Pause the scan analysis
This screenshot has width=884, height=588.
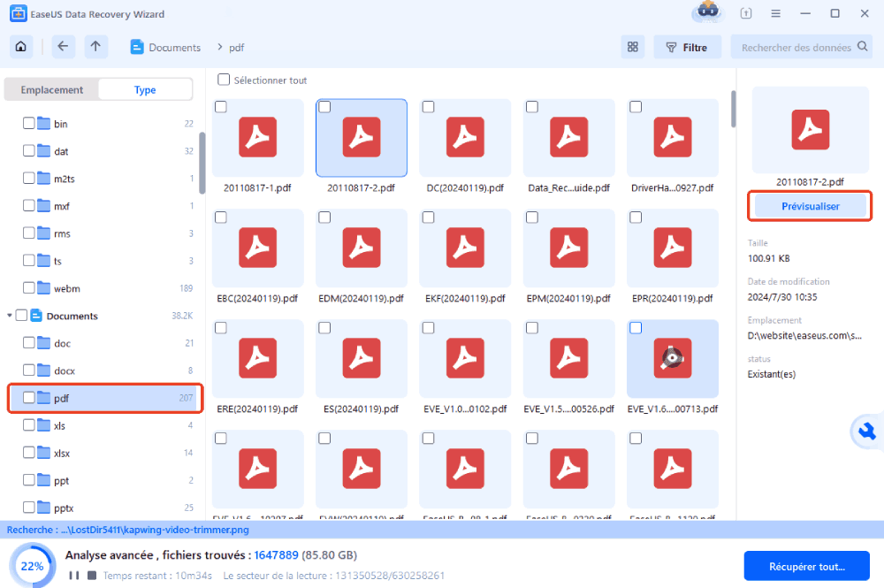tap(74, 576)
